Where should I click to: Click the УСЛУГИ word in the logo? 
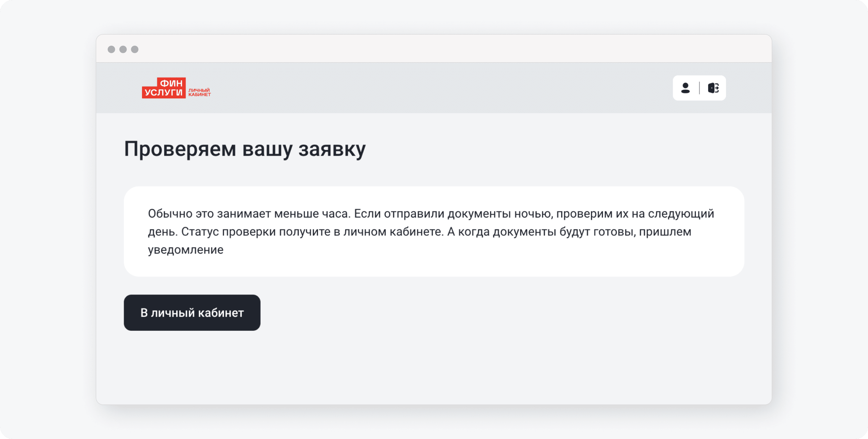(164, 92)
